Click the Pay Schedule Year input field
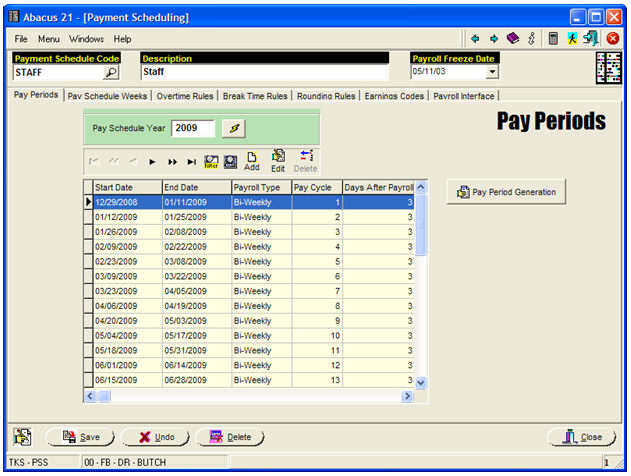This screenshot has width=631, height=476. point(192,128)
